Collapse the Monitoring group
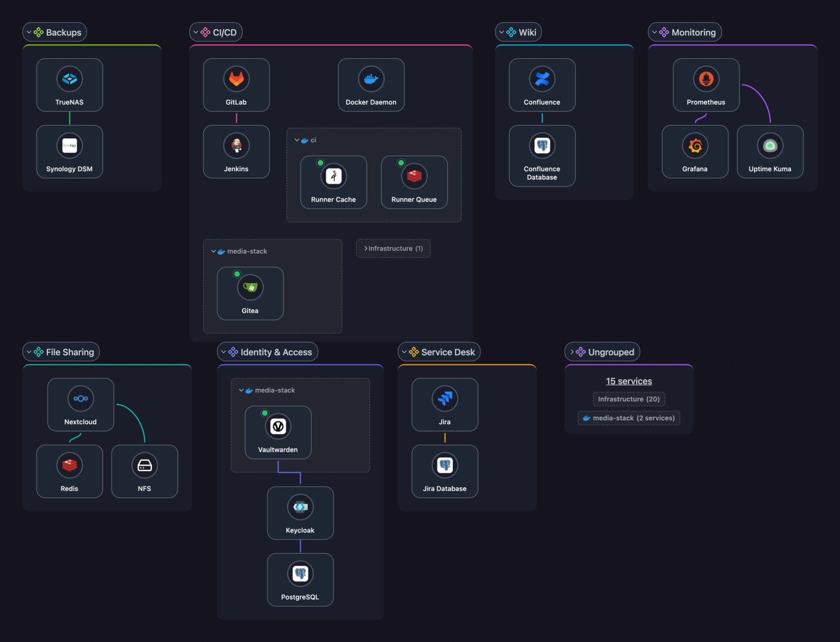 click(655, 32)
